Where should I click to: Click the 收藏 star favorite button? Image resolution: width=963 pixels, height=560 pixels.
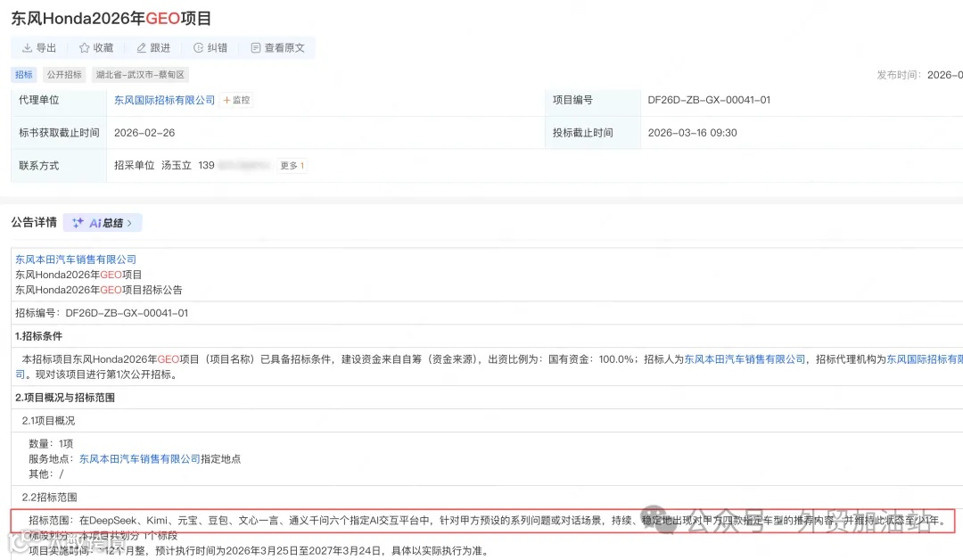coord(96,48)
